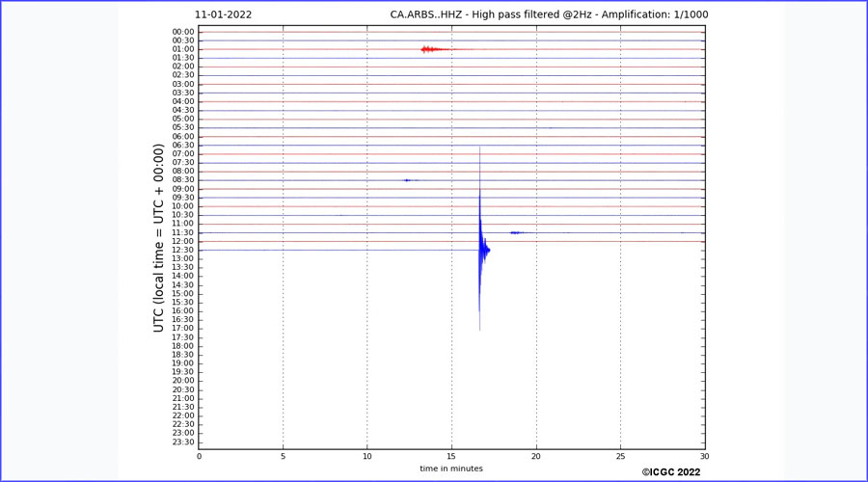Click the 25 tick label on the x-axis
The image size is (868, 482).
tap(620, 457)
